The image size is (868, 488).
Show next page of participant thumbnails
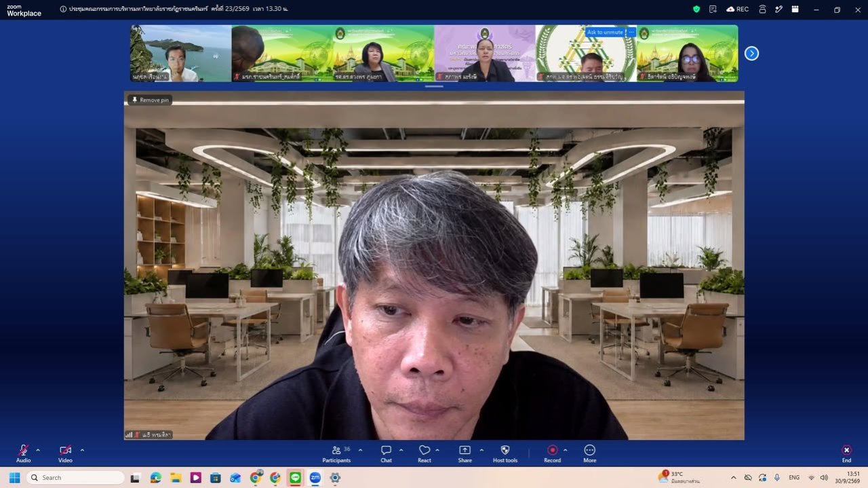(751, 54)
